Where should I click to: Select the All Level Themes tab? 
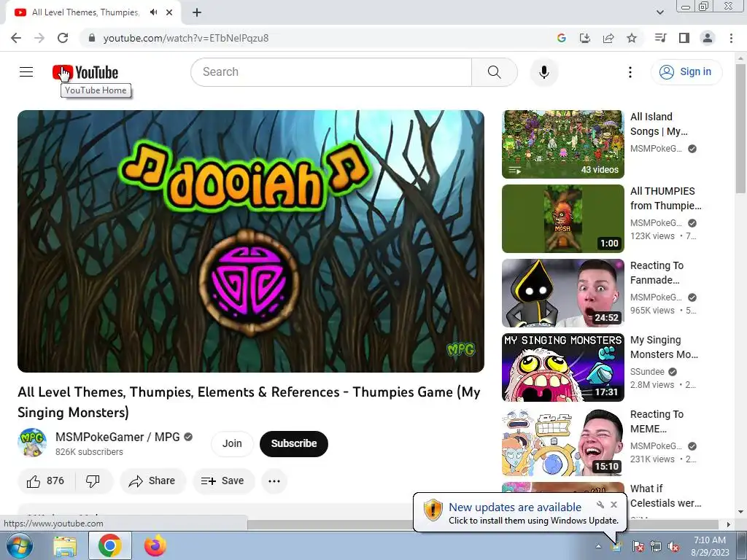point(85,12)
